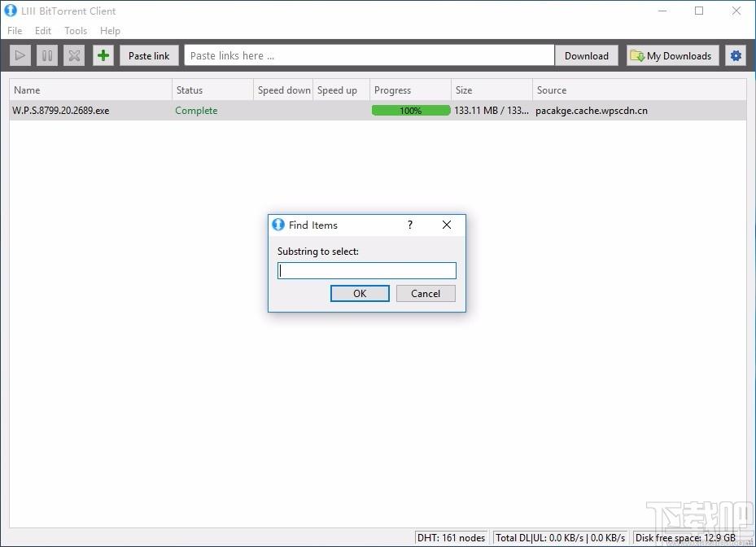This screenshot has height=547, width=756.
Task: Sort by the Size column header
Action: pos(492,90)
